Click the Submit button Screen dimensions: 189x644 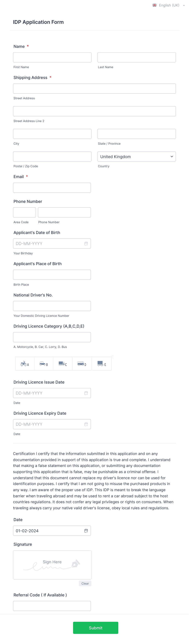96,628
